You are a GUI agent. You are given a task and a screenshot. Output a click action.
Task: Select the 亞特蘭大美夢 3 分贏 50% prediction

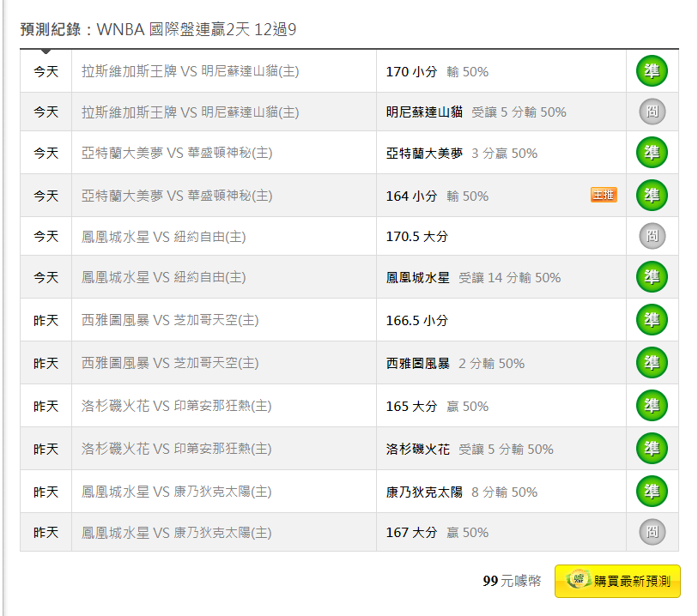(x=462, y=154)
